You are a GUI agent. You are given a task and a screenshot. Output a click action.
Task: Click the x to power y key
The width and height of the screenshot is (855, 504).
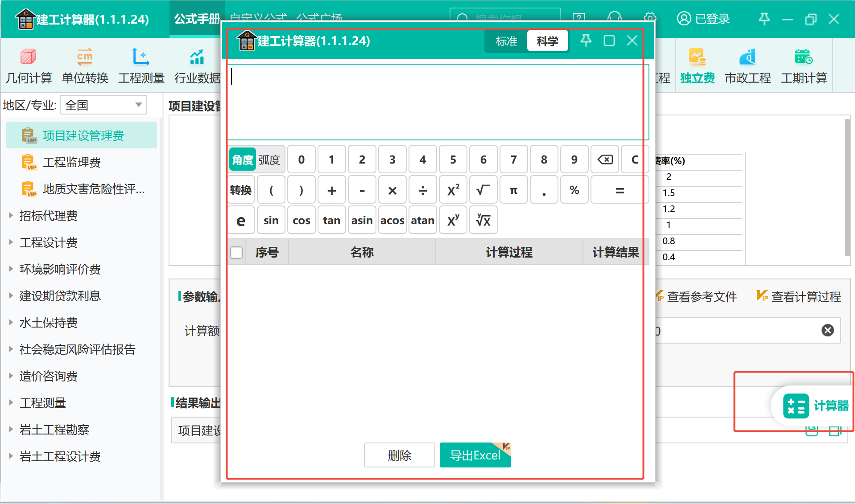coord(453,220)
